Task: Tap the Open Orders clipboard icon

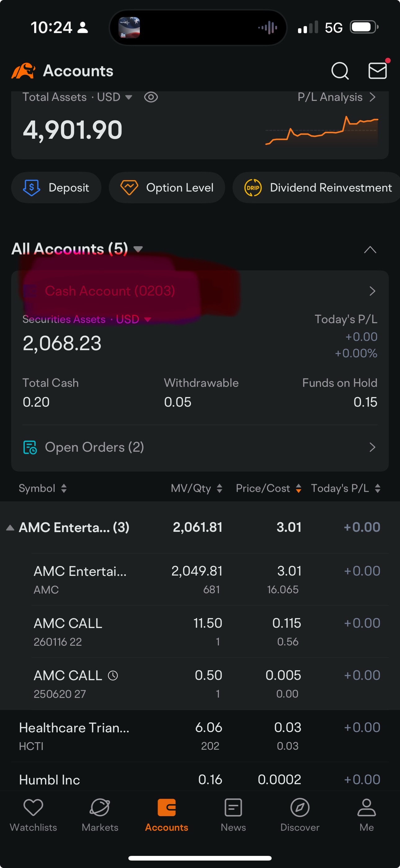Action: [30, 447]
